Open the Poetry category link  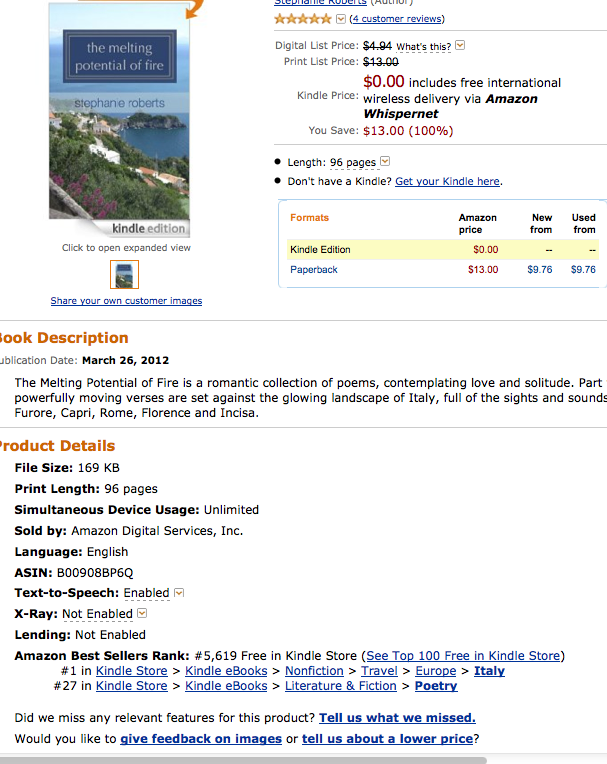point(436,686)
